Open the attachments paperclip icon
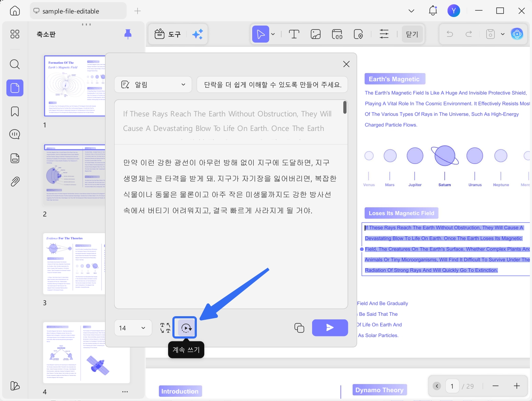The width and height of the screenshot is (532, 401). click(x=15, y=182)
